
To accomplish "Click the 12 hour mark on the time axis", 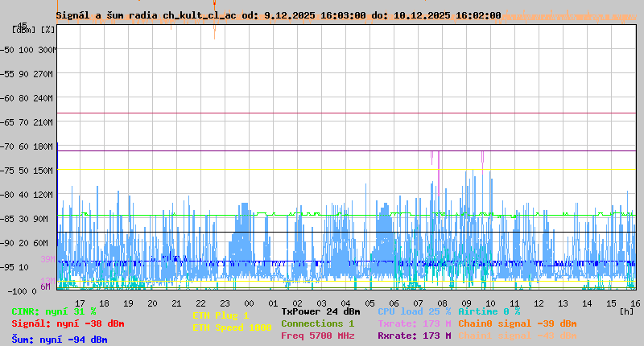I will point(539,303).
